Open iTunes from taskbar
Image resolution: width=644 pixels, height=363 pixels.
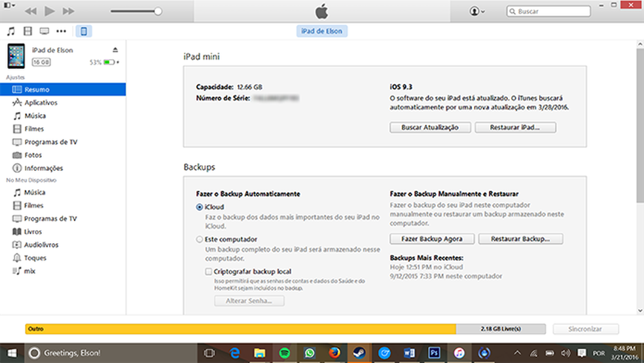click(x=459, y=353)
